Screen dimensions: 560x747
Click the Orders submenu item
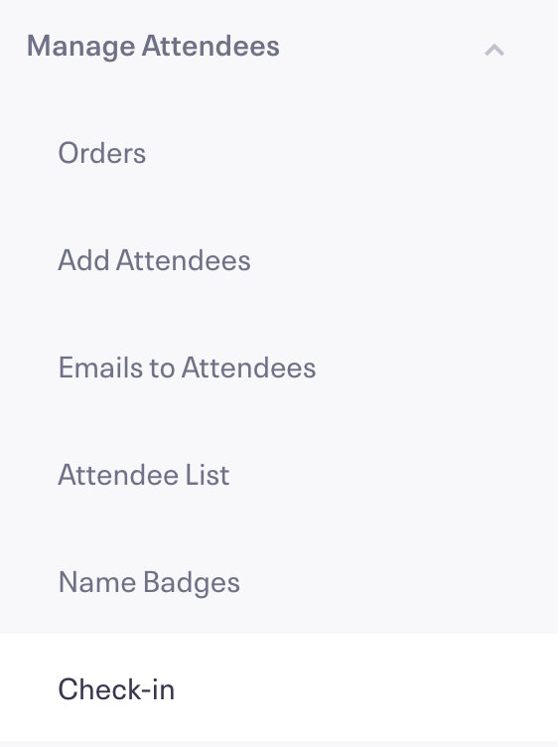pos(102,153)
